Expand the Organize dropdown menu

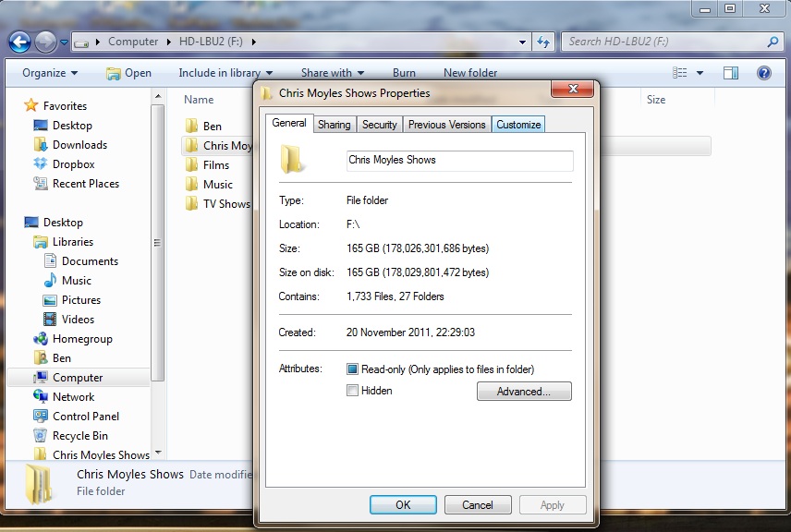click(x=50, y=73)
